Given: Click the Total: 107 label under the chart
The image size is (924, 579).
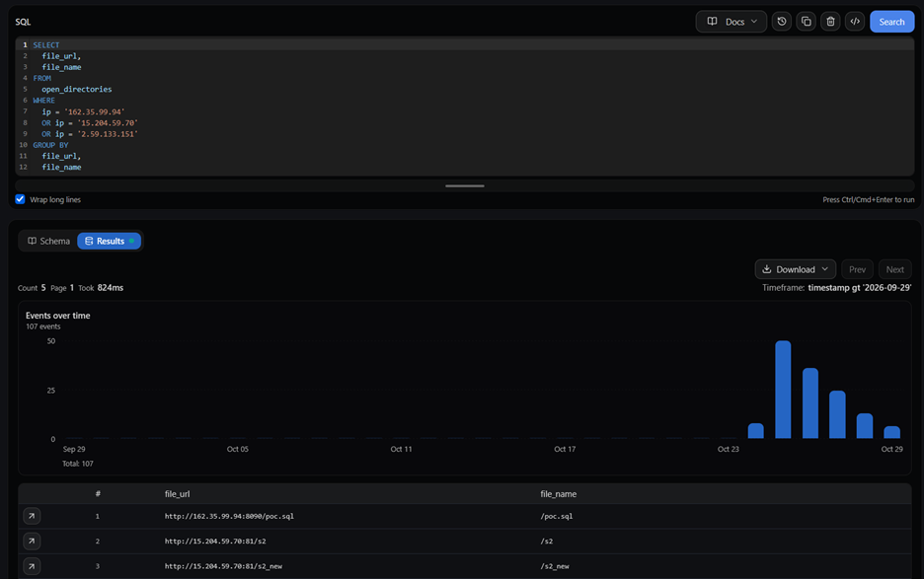Looking at the screenshot, I should click(x=78, y=464).
